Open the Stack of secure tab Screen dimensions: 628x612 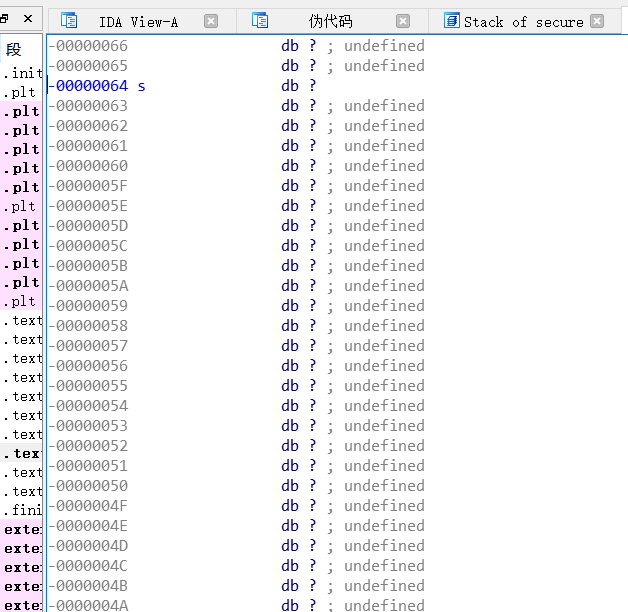click(523, 21)
